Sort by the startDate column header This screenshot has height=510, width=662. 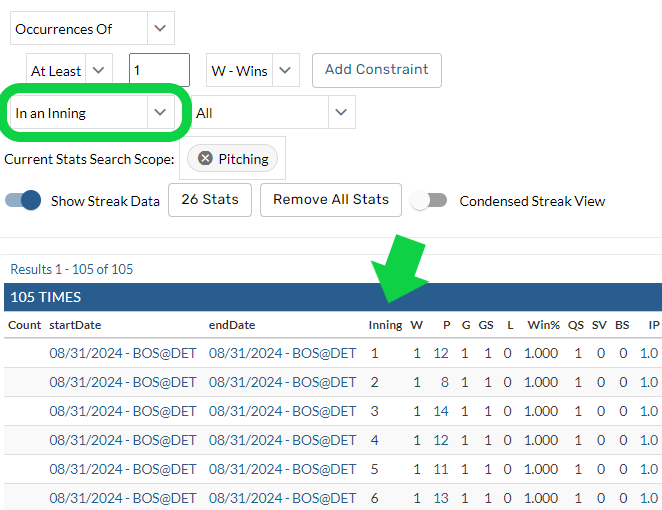coord(75,325)
